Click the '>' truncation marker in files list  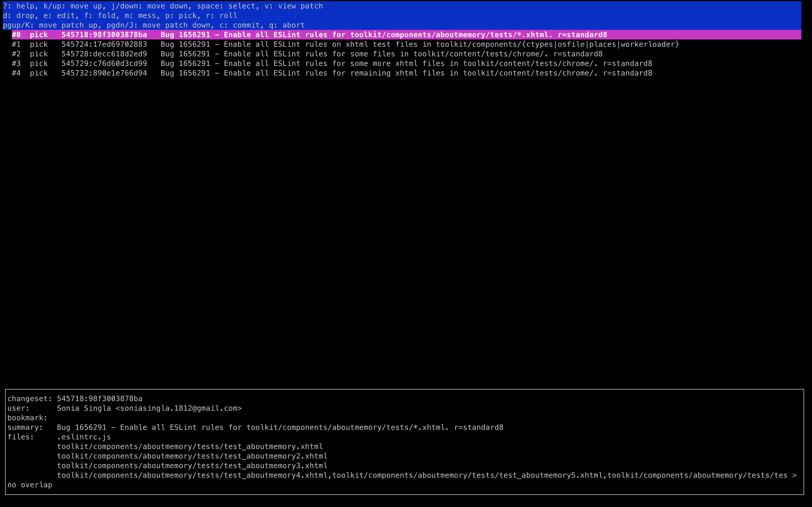coord(794,475)
